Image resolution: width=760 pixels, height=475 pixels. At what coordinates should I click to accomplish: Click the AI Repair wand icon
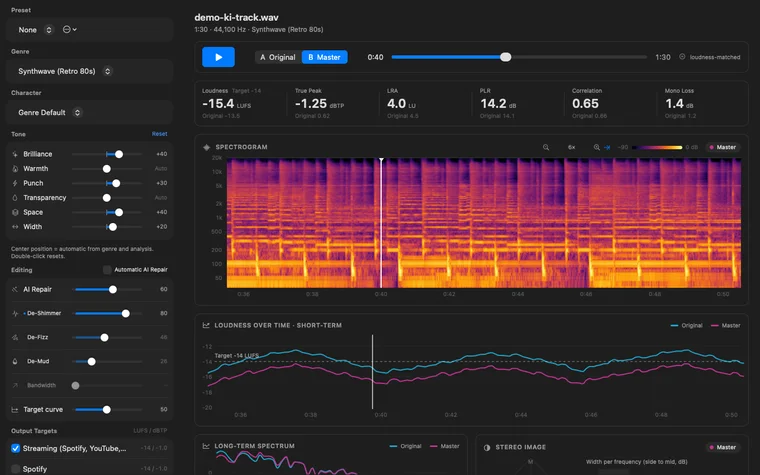[x=15, y=289]
